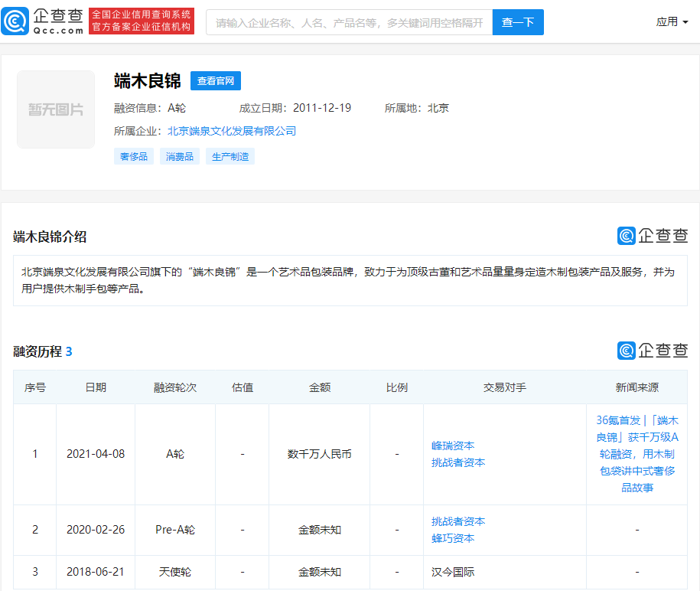Click the 估值 column header
Screen dimensions: 700x591
coord(243,387)
